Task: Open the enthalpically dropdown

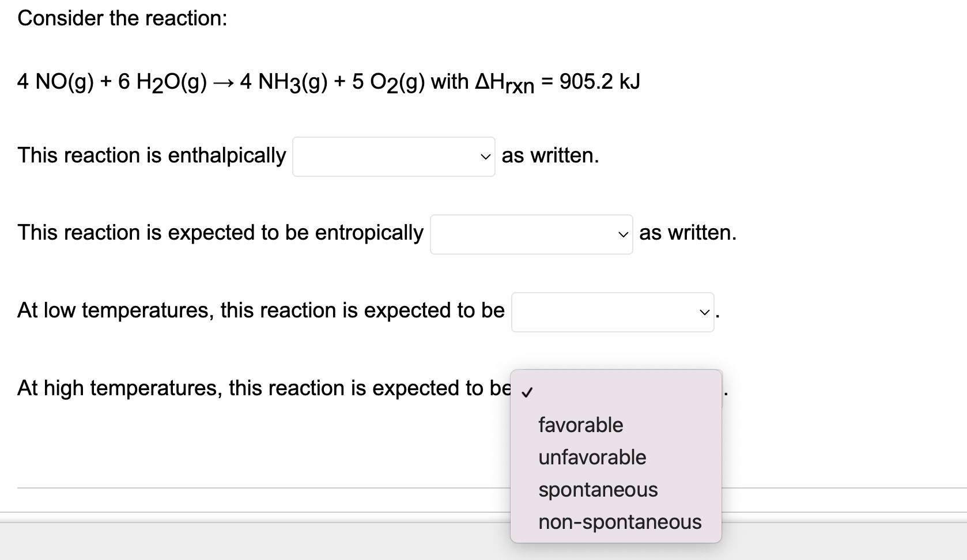Action: [x=394, y=156]
